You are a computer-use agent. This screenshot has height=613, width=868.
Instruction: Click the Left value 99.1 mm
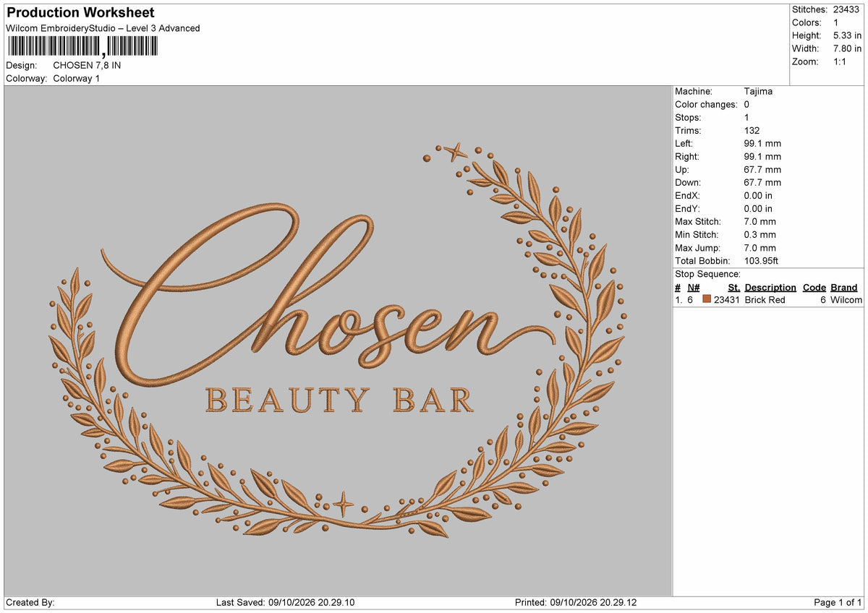click(x=762, y=144)
